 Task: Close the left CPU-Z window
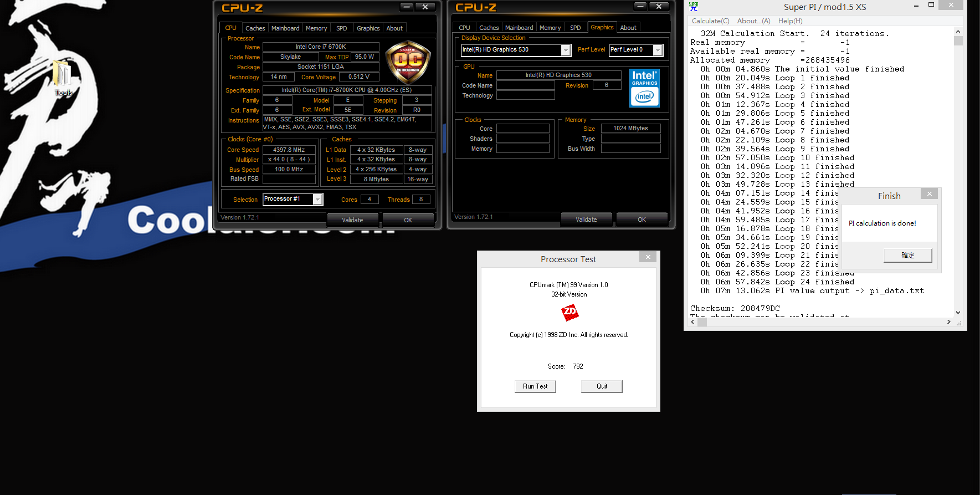click(425, 7)
